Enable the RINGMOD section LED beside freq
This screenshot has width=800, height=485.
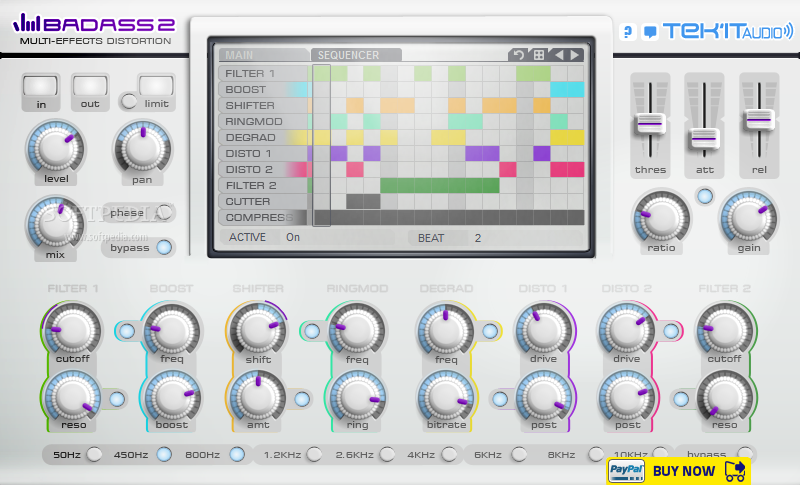[x=312, y=331]
